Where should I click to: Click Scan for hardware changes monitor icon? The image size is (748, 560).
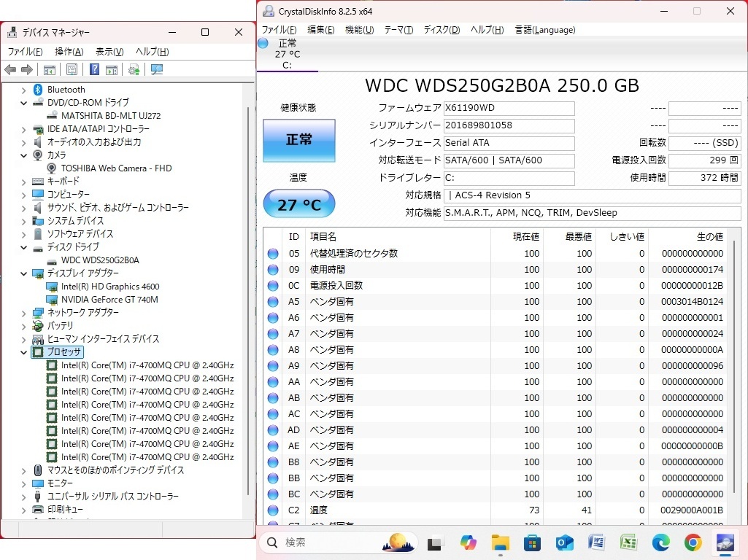(156, 70)
